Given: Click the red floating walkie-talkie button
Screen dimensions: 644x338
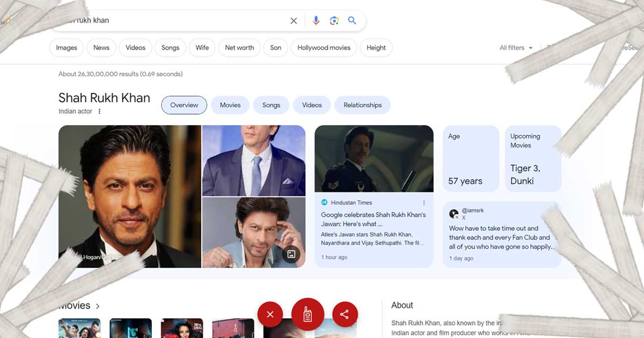Looking at the screenshot, I should [x=308, y=314].
